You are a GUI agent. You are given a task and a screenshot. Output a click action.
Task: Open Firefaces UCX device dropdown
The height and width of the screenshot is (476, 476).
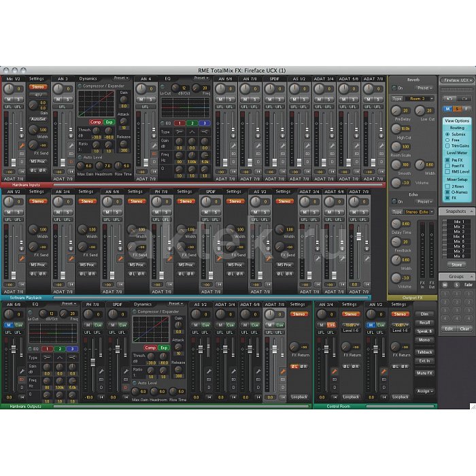(456, 80)
